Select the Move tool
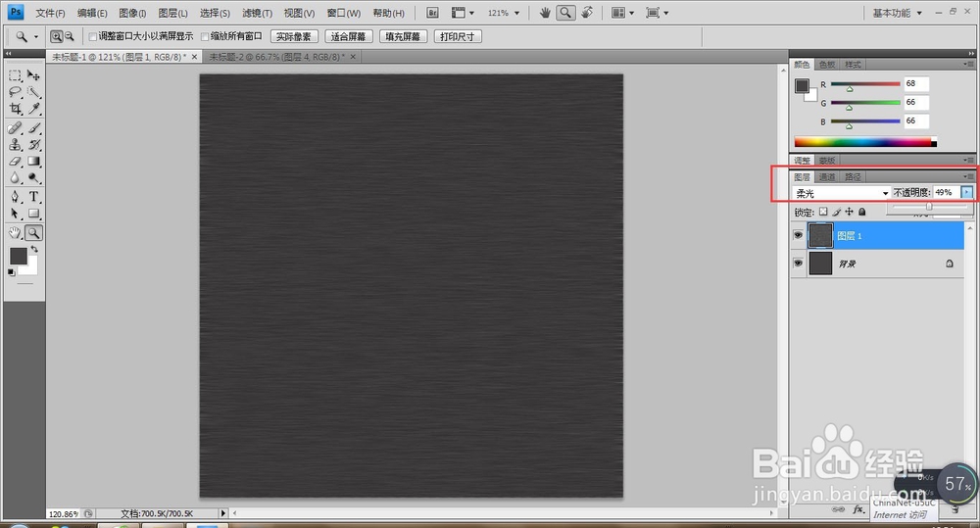This screenshot has height=528, width=980. (x=33, y=75)
